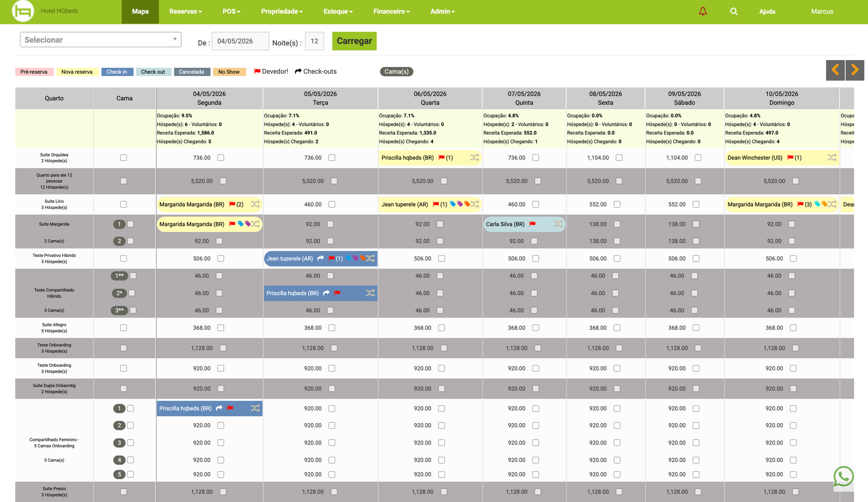Click red debtor flag on Carla Silva reservation
Screen dimensions: 868x502
point(532,224)
